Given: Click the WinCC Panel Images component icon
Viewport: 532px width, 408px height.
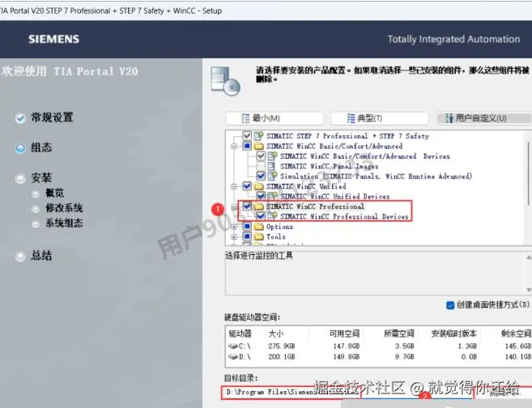Looking at the screenshot, I should pos(271,166).
